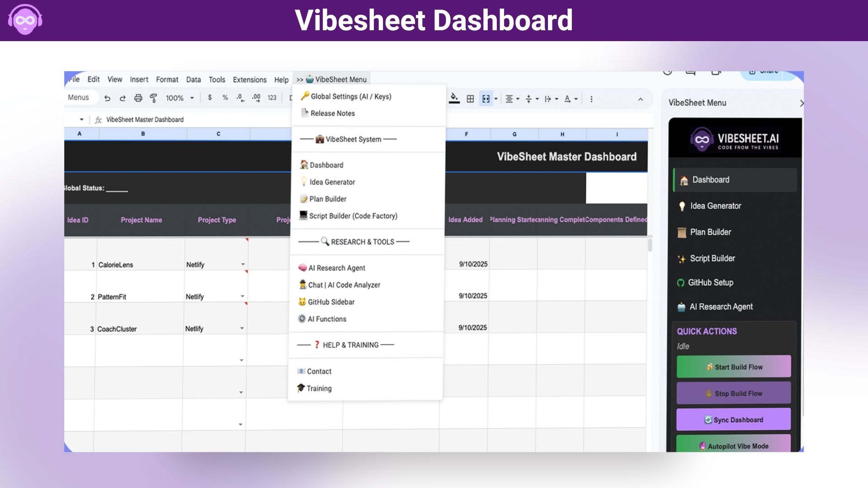This screenshot has height=488, width=868.
Task: Select the paint format roller icon
Action: pyautogui.click(x=154, y=98)
